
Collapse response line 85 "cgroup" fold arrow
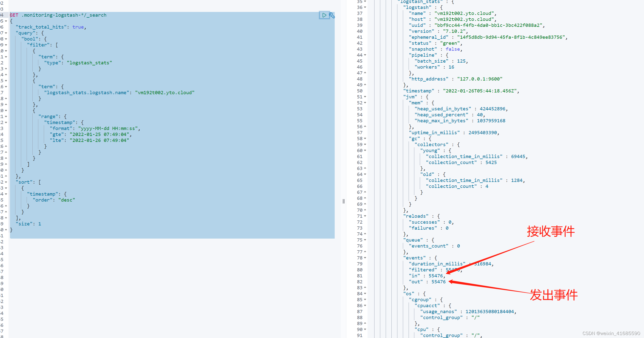[x=365, y=299]
